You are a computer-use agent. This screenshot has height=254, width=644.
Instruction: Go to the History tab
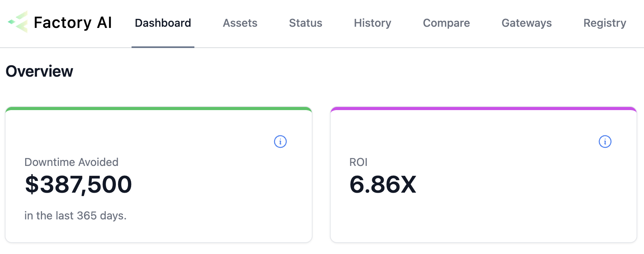pyautogui.click(x=372, y=23)
